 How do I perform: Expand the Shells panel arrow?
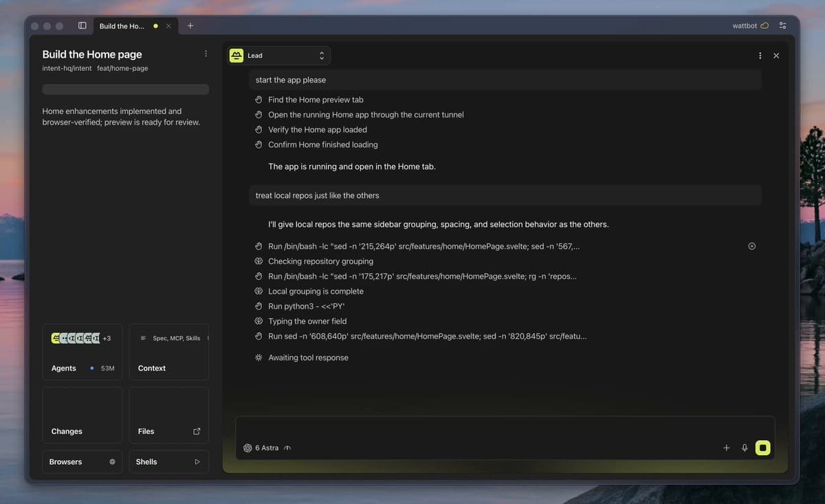tap(197, 462)
